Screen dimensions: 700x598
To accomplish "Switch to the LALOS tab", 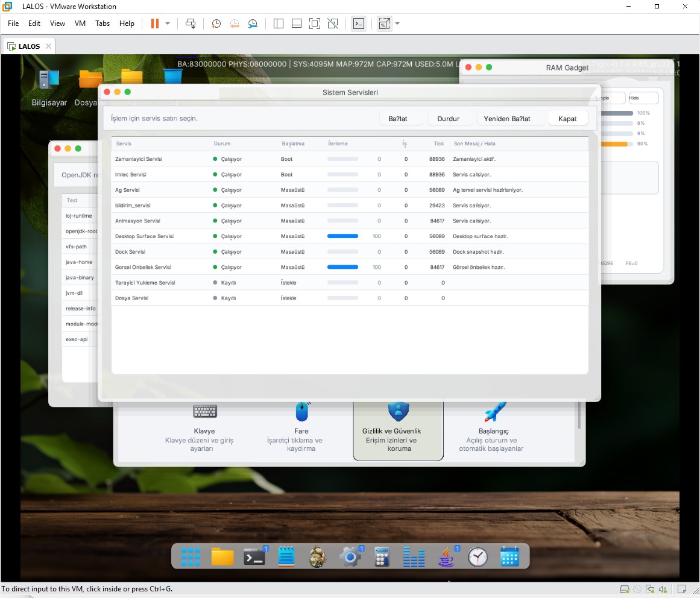I will 29,46.
